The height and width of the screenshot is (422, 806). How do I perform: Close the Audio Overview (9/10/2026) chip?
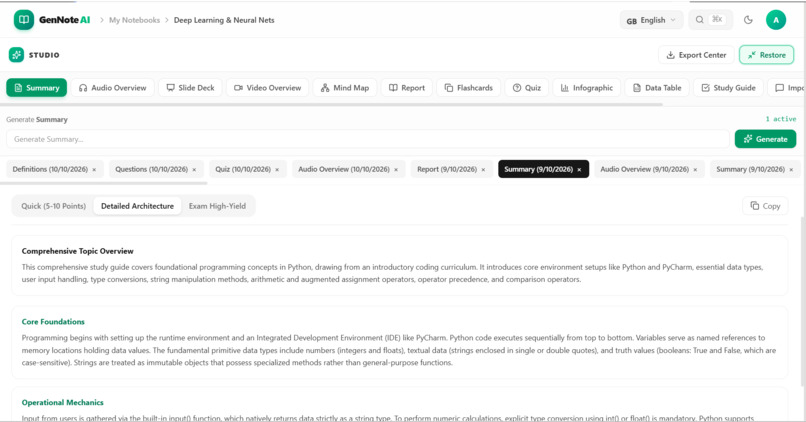click(x=695, y=170)
